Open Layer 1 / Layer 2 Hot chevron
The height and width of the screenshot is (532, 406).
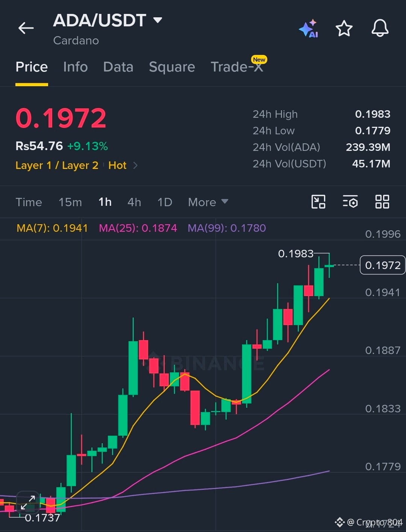[x=135, y=165]
